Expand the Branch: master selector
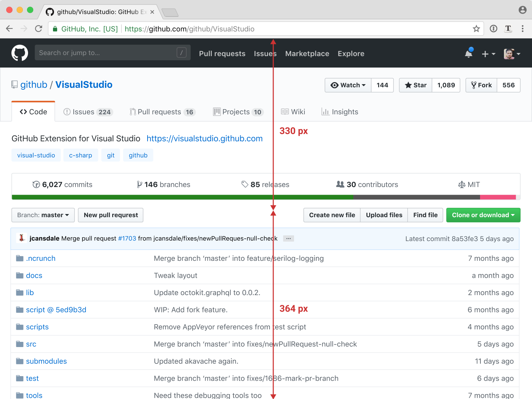The width and height of the screenshot is (532, 399). tap(43, 215)
